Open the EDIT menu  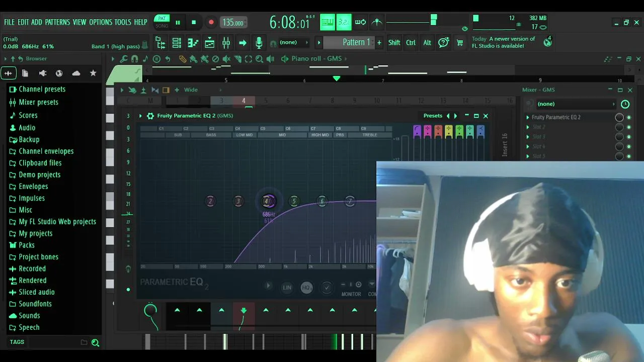click(23, 22)
